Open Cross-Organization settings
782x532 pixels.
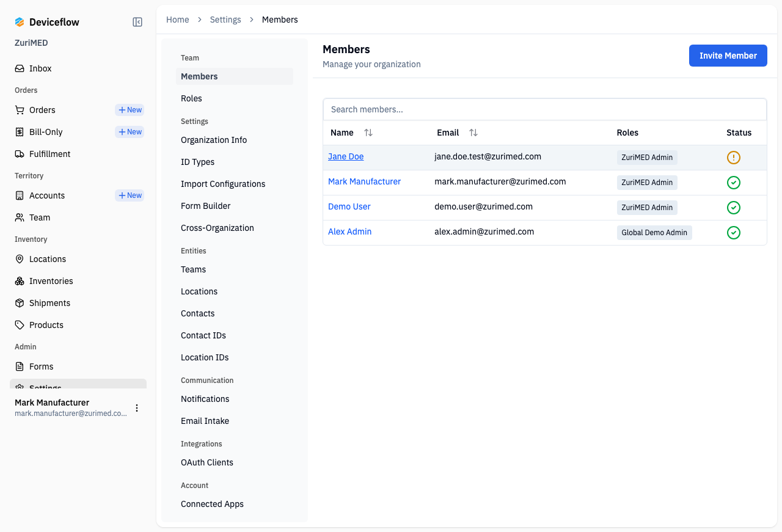235,228
